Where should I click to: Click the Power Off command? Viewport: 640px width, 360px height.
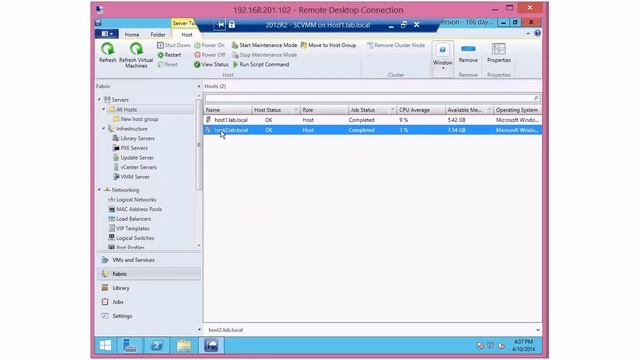(210, 55)
